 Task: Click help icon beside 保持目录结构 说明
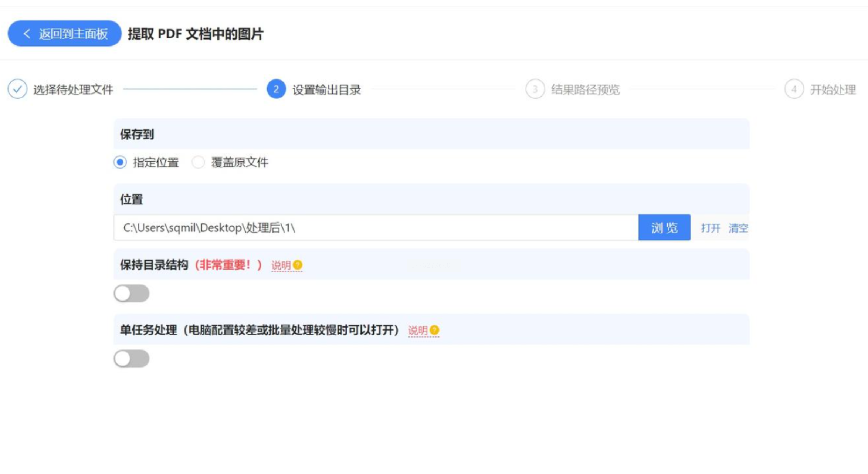(x=298, y=265)
